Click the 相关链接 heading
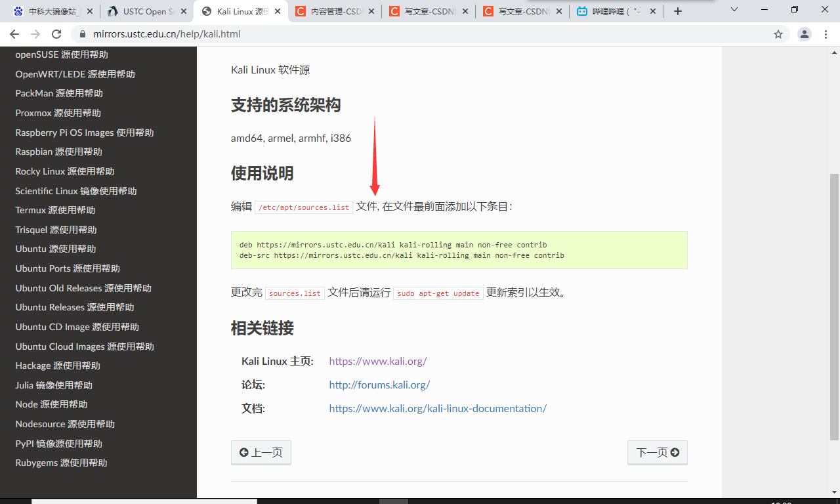Image resolution: width=840 pixels, height=504 pixels. (x=262, y=328)
